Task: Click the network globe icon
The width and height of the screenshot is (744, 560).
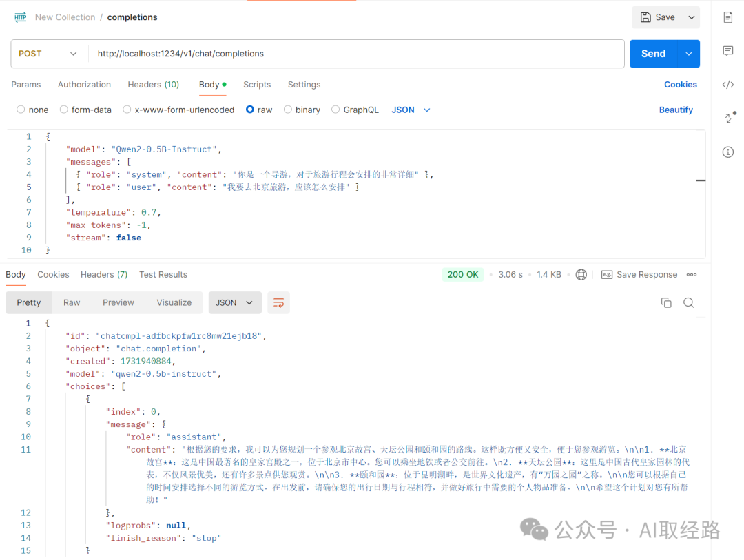Action: 581,275
